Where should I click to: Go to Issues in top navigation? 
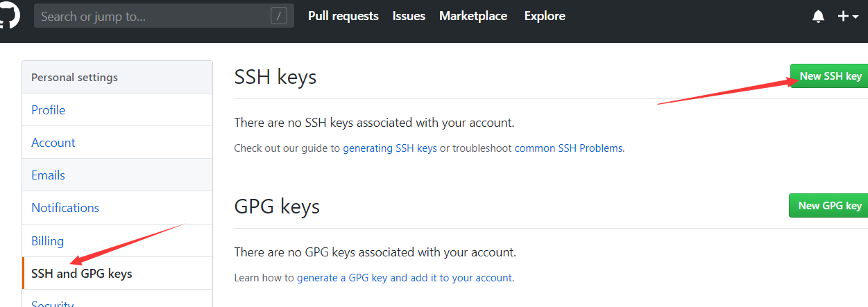click(409, 16)
